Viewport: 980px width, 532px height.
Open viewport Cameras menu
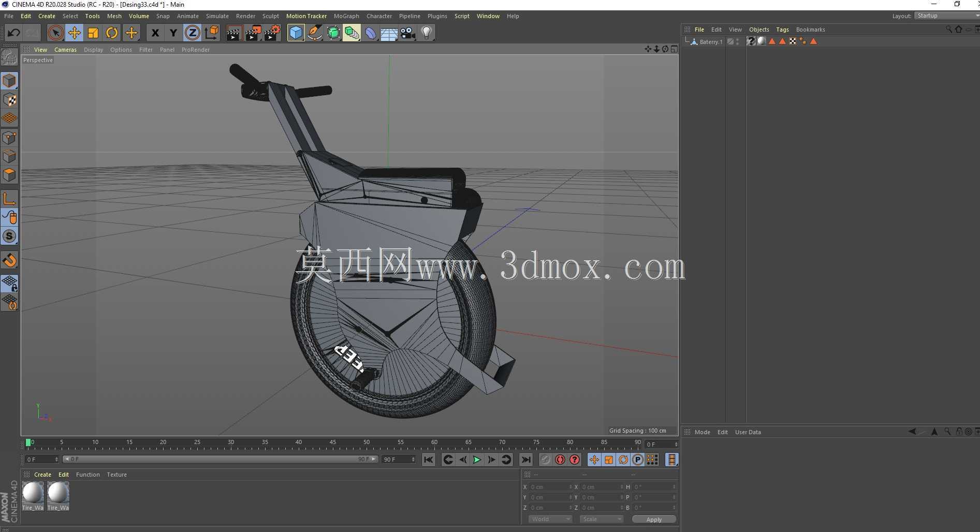point(65,50)
